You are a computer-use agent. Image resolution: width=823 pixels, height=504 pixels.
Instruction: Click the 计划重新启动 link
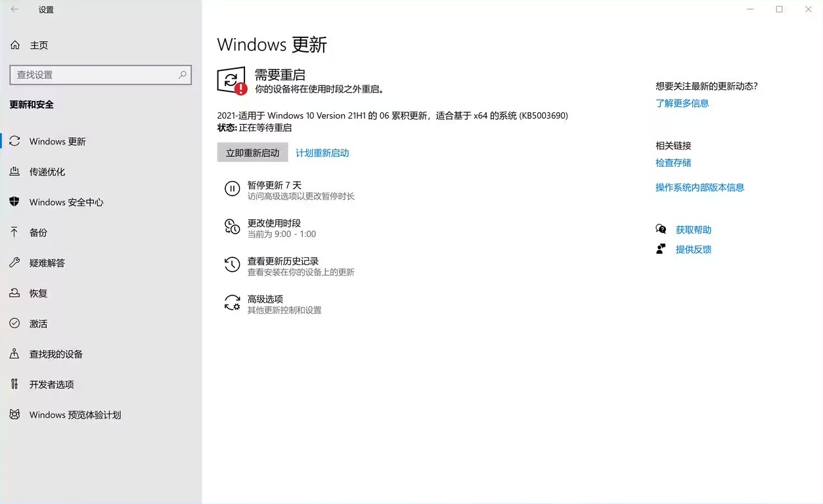(322, 153)
